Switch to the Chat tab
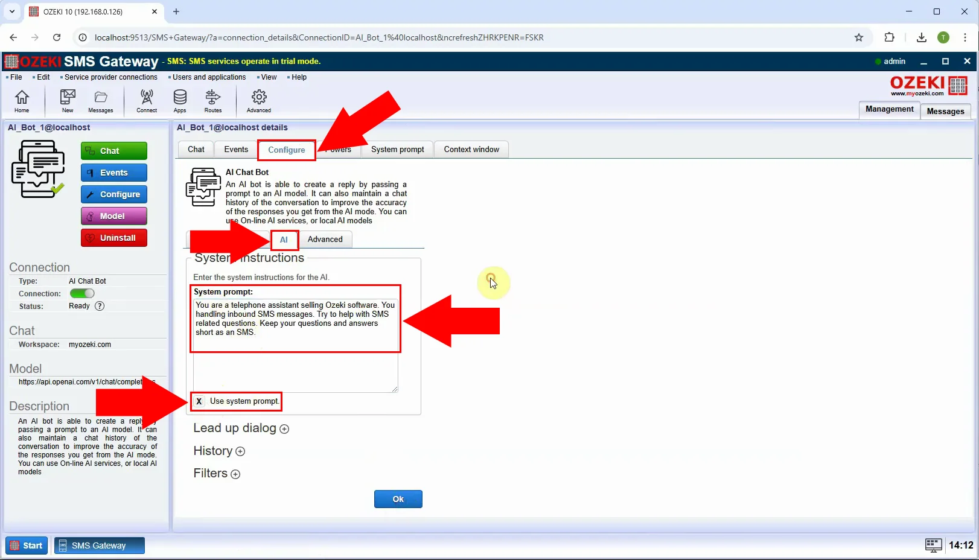Image resolution: width=979 pixels, height=560 pixels. click(196, 150)
